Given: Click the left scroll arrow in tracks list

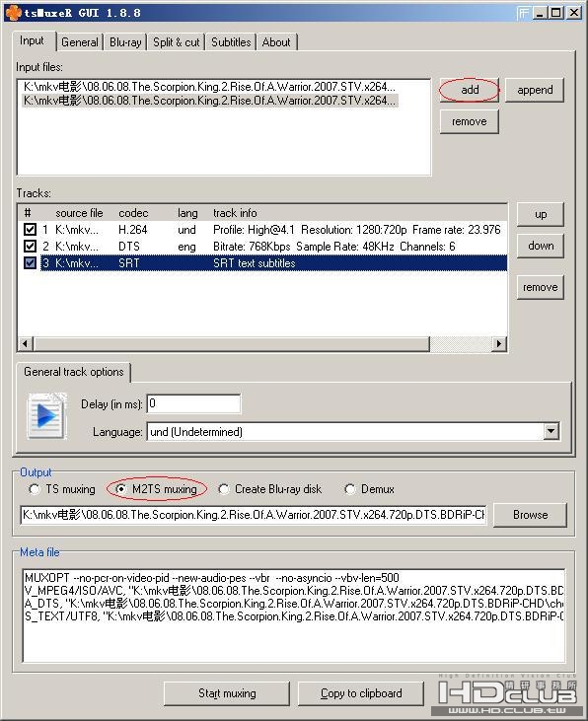Looking at the screenshot, I should (x=26, y=343).
